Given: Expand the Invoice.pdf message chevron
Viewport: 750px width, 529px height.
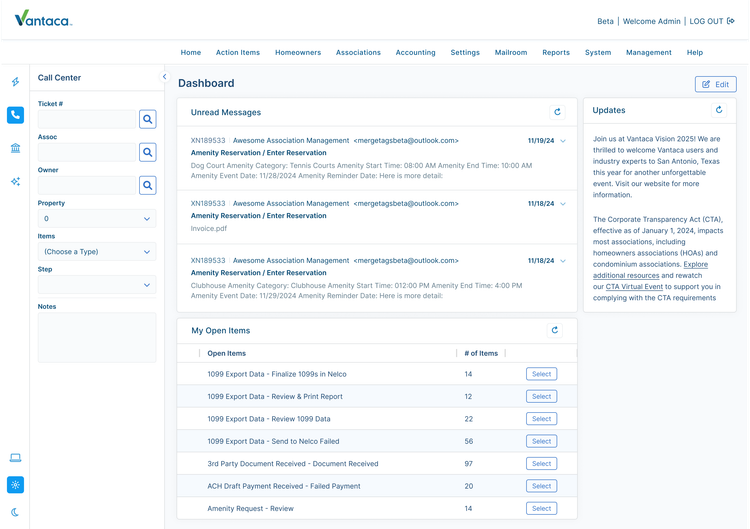Looking at the screenshot, I should pyautogui.click(x=563, y=204).
